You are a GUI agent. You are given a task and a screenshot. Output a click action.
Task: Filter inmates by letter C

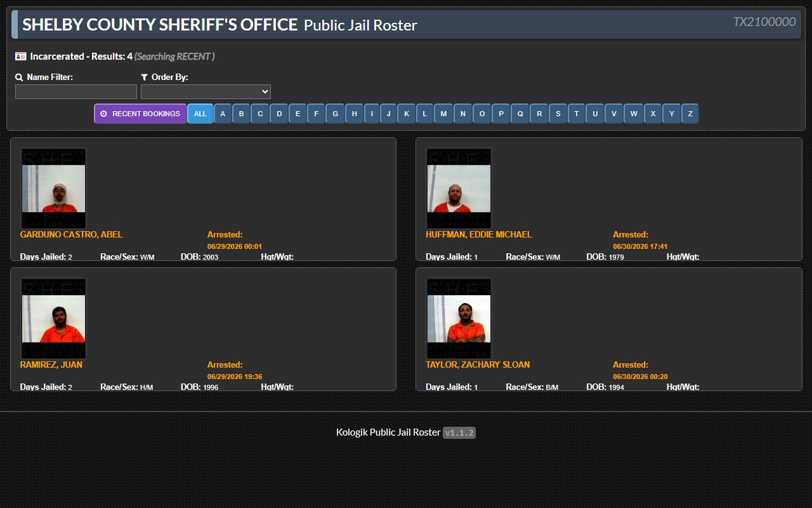point(260,114)
